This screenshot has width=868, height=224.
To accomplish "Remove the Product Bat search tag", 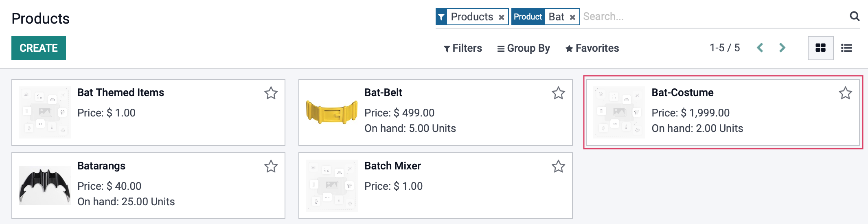I will tap(572, 17).
